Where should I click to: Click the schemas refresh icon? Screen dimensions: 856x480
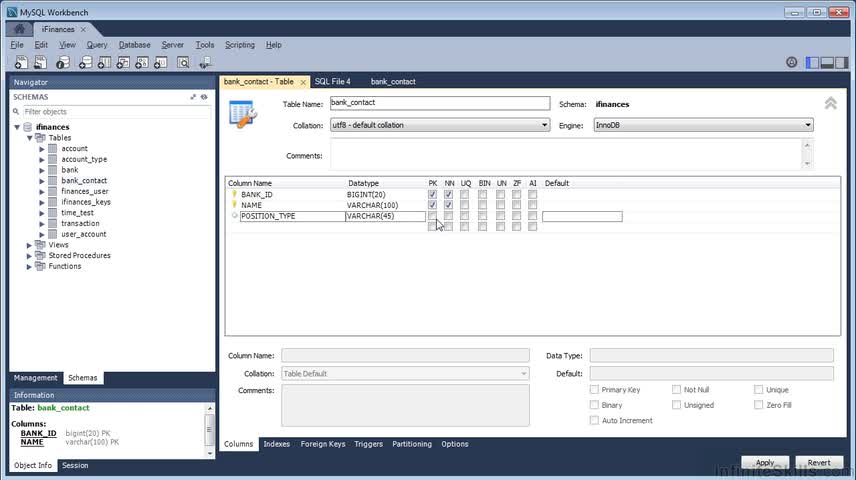click(x=204, y=97)
